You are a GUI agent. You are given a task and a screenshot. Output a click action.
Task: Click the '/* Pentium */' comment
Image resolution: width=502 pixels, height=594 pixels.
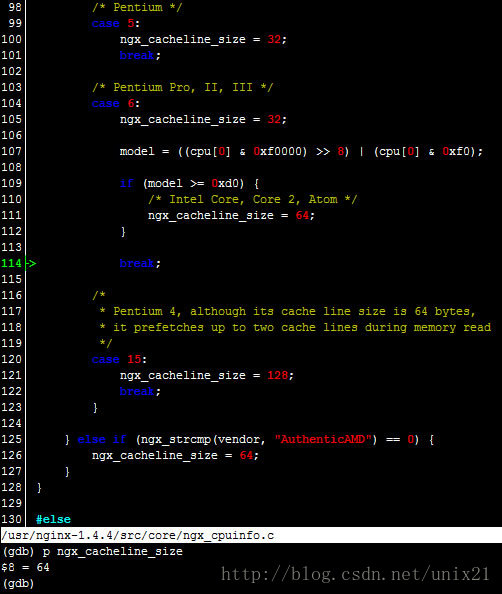click(x=137, y=7)
